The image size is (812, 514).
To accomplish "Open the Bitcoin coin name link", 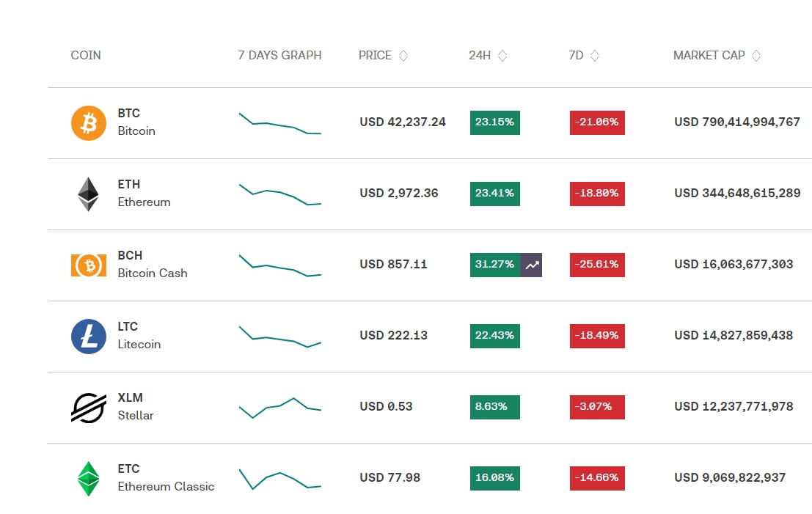I will tap(136, 131).
